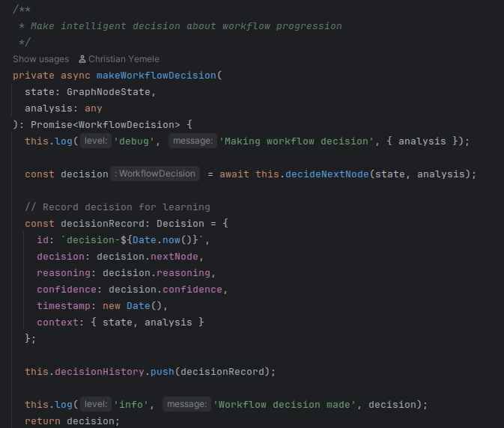504x428 pixels.
Task: Click the level: hint before 'debug'
Action: click(x=94, y=141)
